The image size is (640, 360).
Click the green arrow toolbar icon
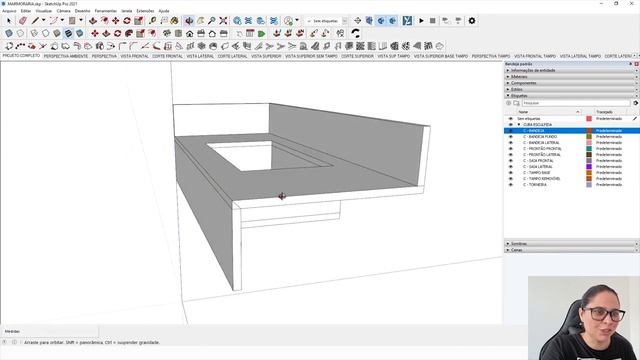261,33
